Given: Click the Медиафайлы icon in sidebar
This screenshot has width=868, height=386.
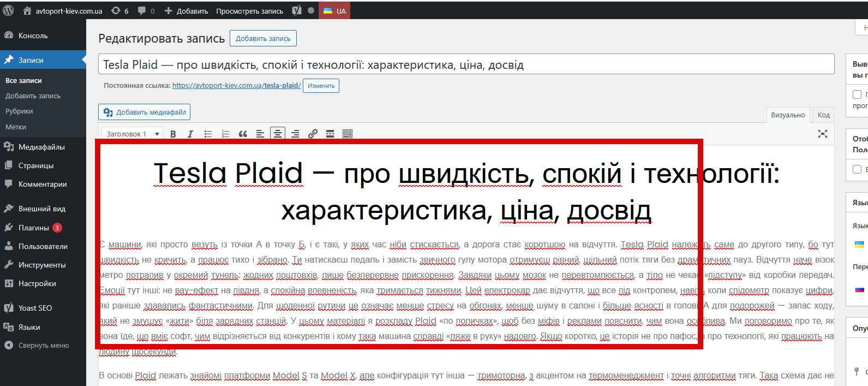Looking at the screenshot, I should [9, 147].
